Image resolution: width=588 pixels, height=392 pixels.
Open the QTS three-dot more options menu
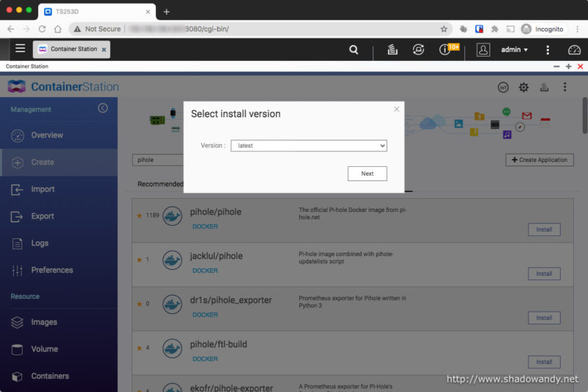click(x=548, y=49)
